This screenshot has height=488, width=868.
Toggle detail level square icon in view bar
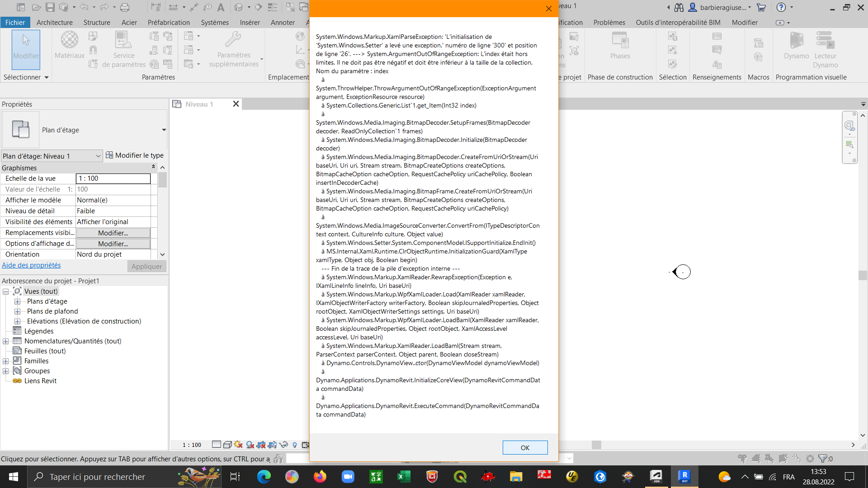point(217,445)
